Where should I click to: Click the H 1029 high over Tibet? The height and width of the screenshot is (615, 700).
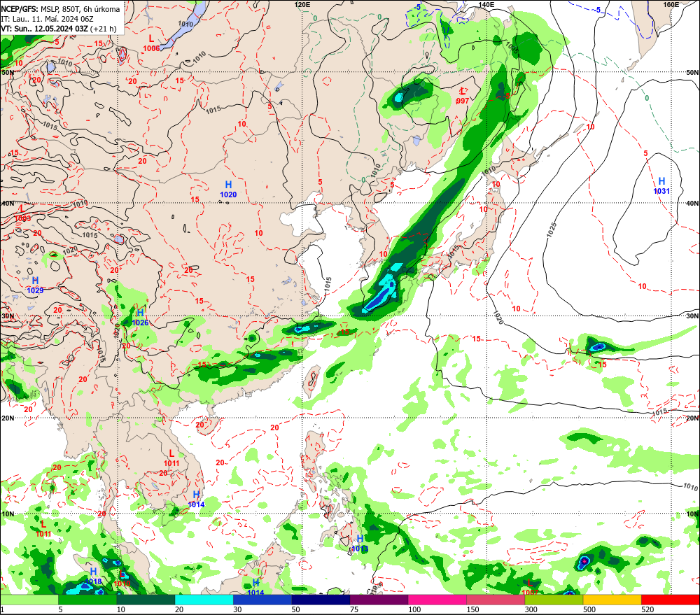click(x=35, y=285)
